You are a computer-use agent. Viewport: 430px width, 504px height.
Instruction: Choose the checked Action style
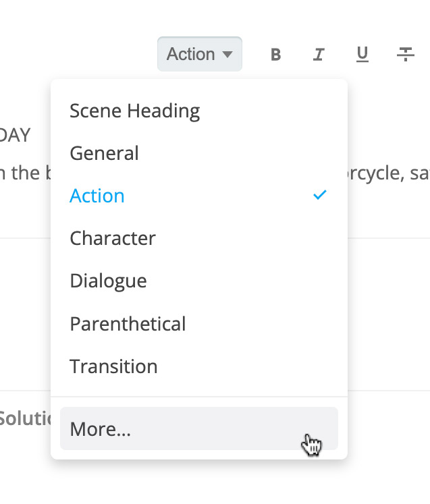(x=199, y=196)
